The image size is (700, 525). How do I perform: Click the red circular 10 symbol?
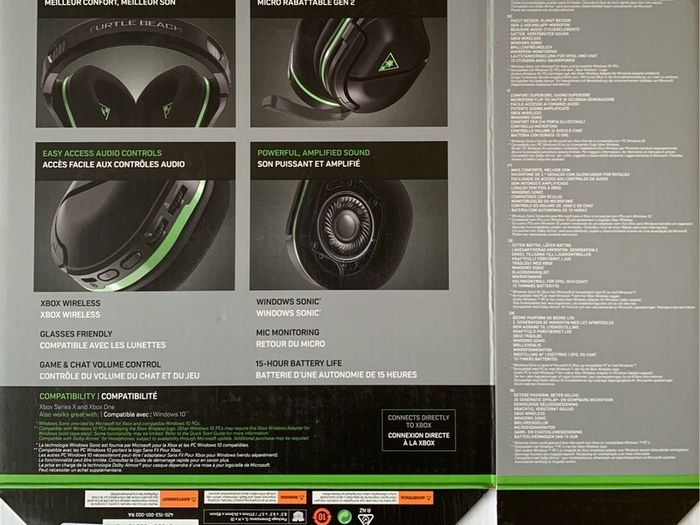321,517
